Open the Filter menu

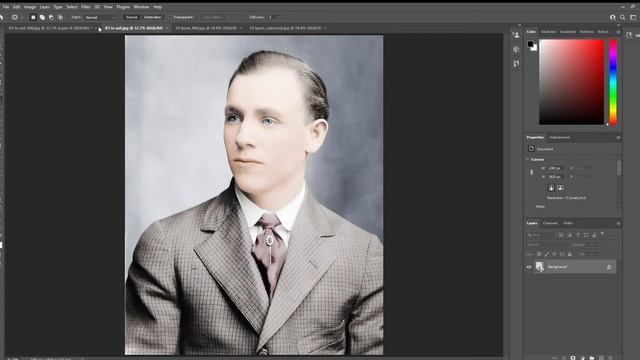click(x=86, y=7)
